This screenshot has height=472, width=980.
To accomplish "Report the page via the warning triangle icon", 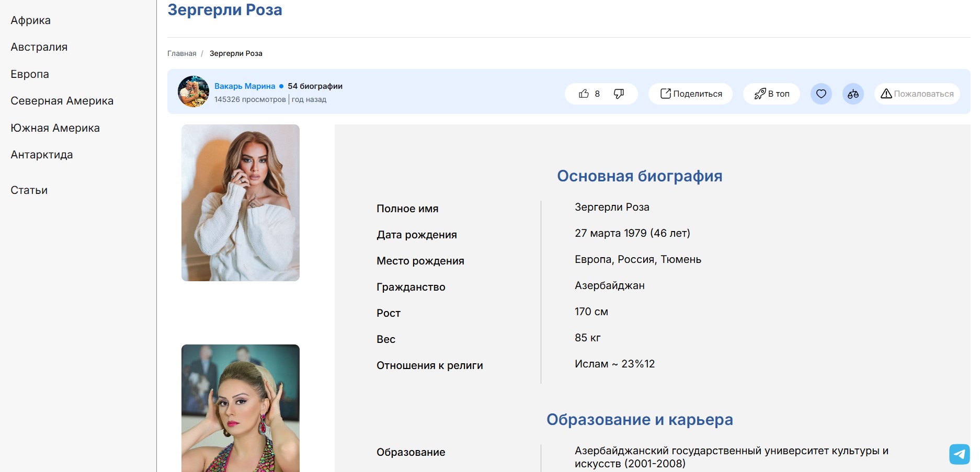I will (886, 94).
